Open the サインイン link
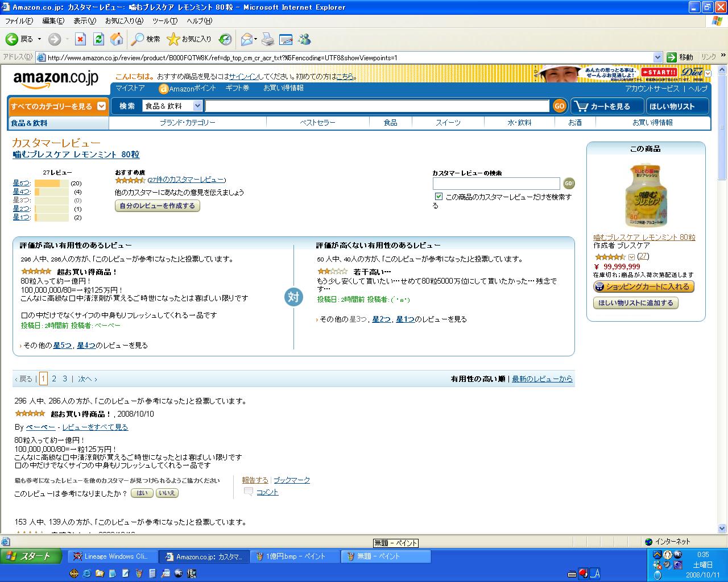 [x=243, y=76]
